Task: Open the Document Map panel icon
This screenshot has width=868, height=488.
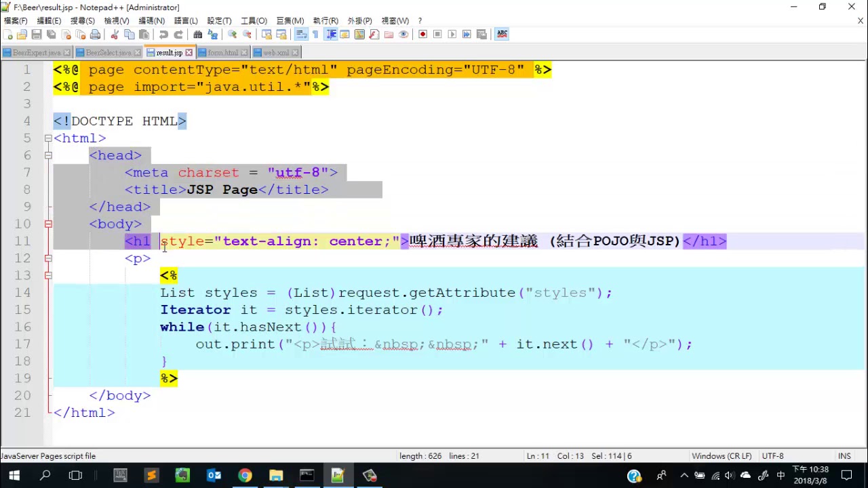Action: pos(359,34)
